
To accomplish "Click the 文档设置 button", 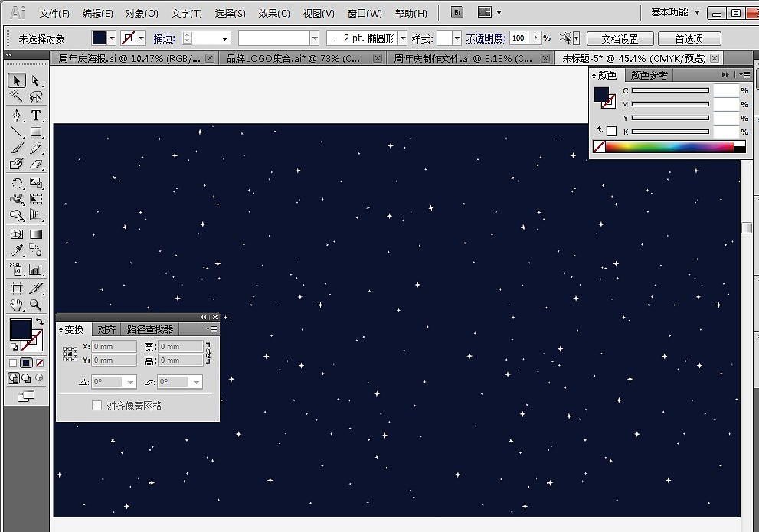I will (620, 39).
